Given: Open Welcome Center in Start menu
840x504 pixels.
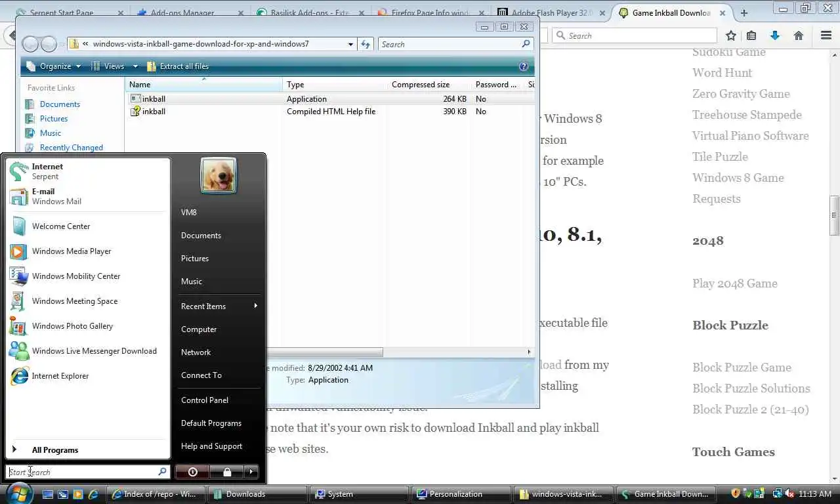Looking at the screenshot, I should coord(88,226).
